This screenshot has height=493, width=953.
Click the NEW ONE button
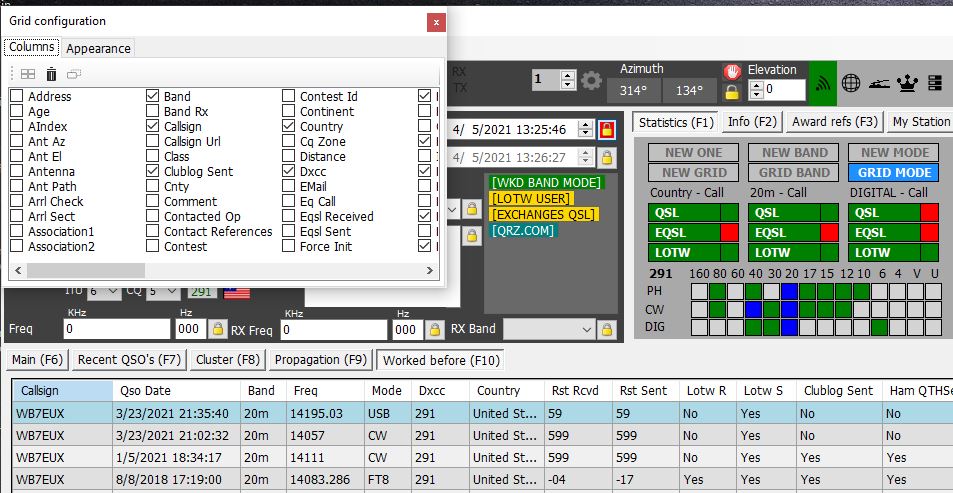point(693,153)
